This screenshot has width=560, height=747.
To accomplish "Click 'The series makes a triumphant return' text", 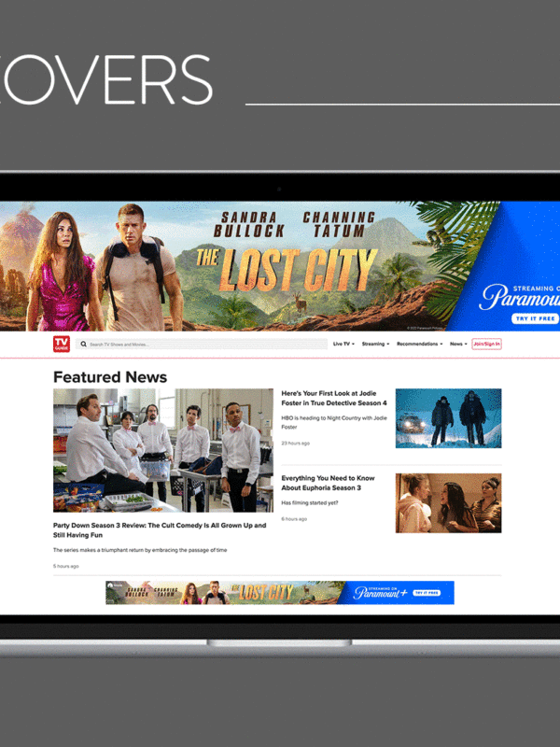I will point(140,550).
